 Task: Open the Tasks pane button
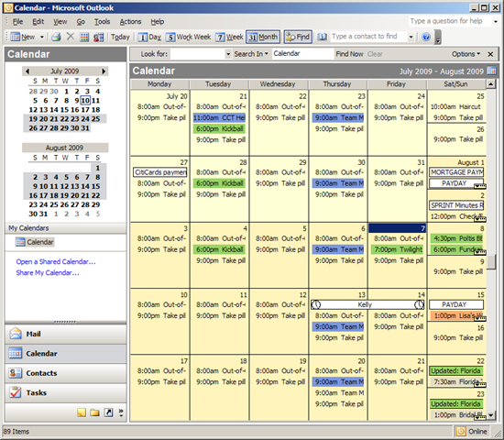tap(66, 392)
